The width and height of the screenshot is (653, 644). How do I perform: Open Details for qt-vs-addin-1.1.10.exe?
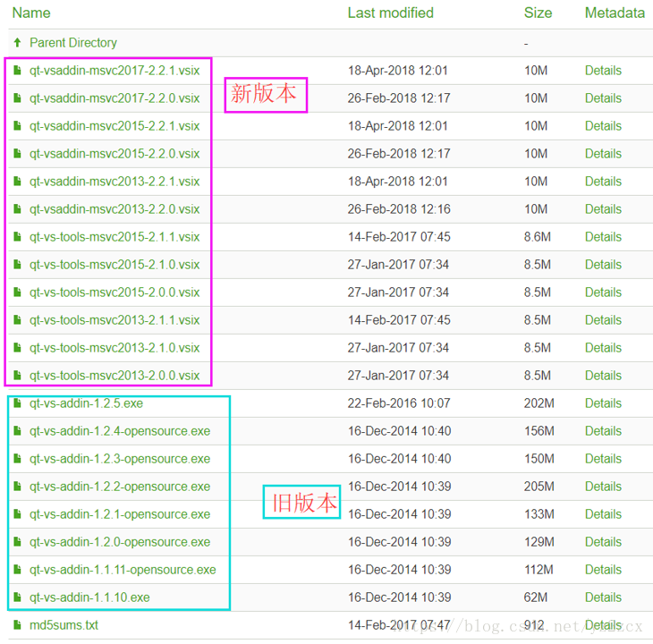click(603, 597)
